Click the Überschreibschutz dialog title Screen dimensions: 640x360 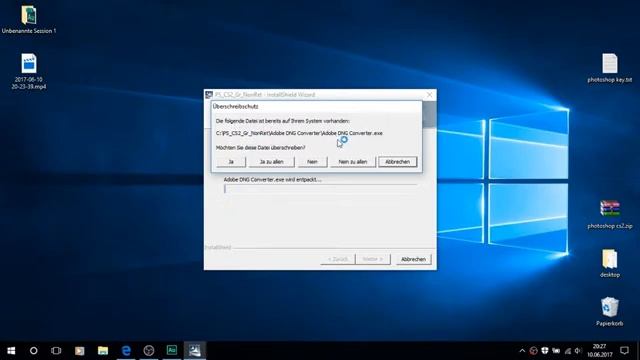pos(236,107)
